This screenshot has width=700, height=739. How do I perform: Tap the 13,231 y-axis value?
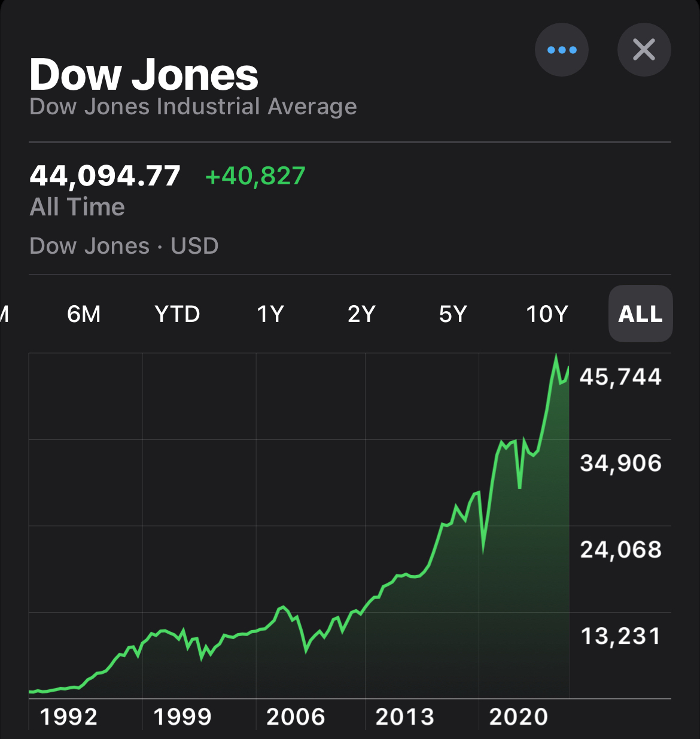620,635
